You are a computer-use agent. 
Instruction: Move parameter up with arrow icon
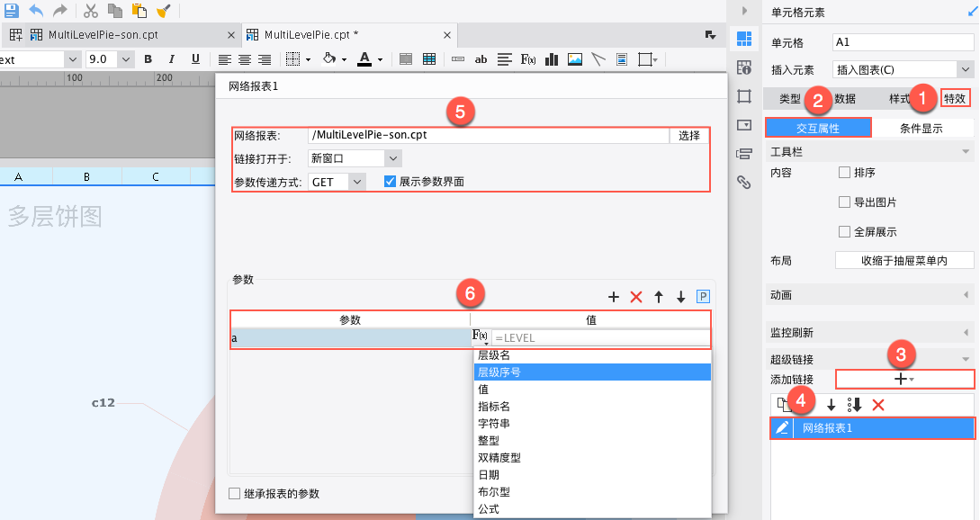pyautogui.click(x=659, y=297)
